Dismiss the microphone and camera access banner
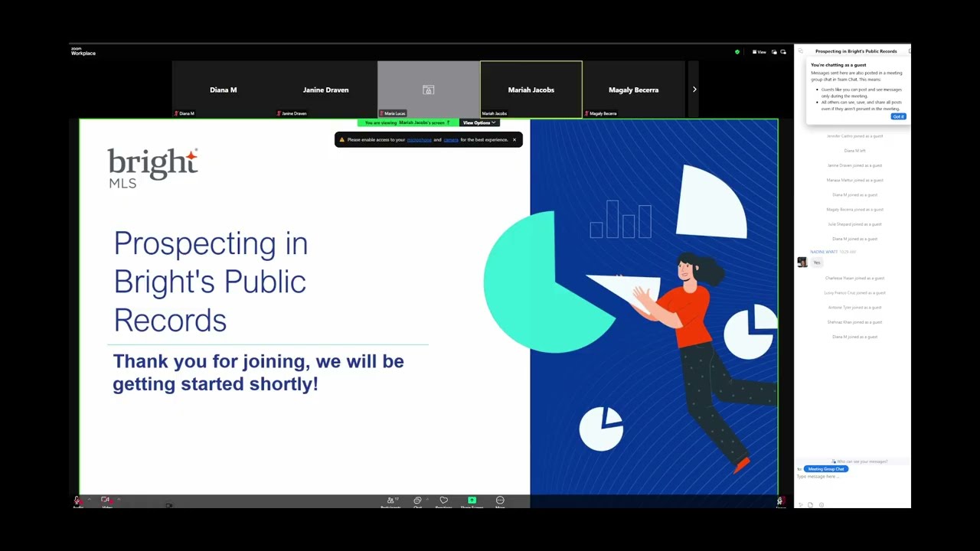Screen dimensions: 980x551 514,140
